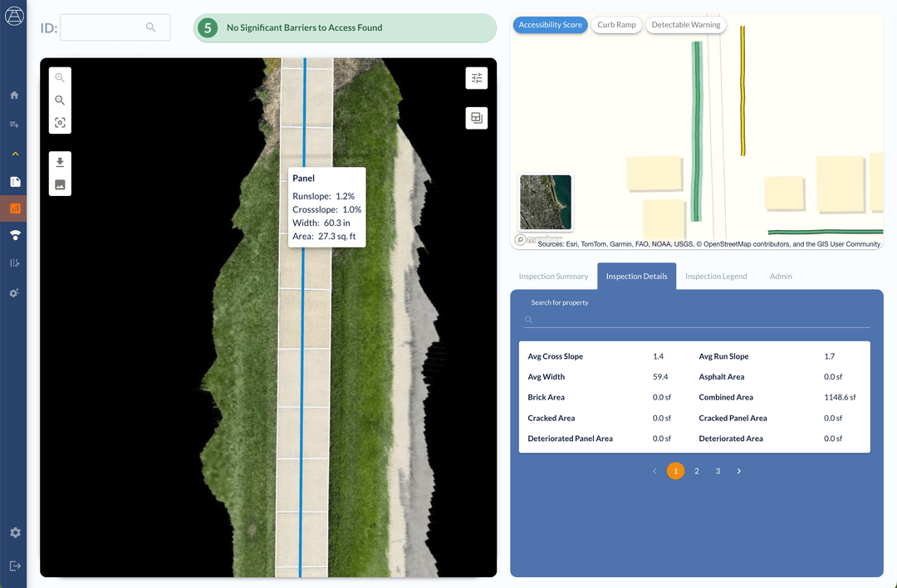Click the document report icon in the sidebar
Image resolution: width=897 pixels, height=588 pixels.
coord(13,181)
